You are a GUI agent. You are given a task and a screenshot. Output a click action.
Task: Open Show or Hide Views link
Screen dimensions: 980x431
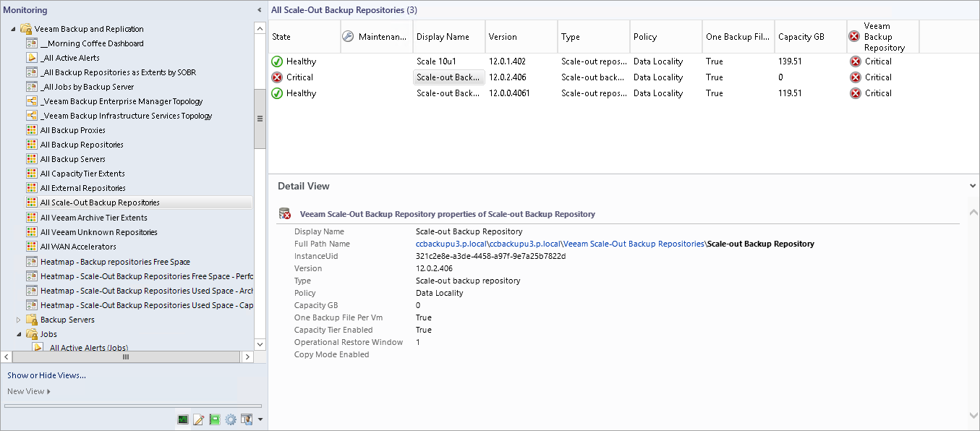46,375
